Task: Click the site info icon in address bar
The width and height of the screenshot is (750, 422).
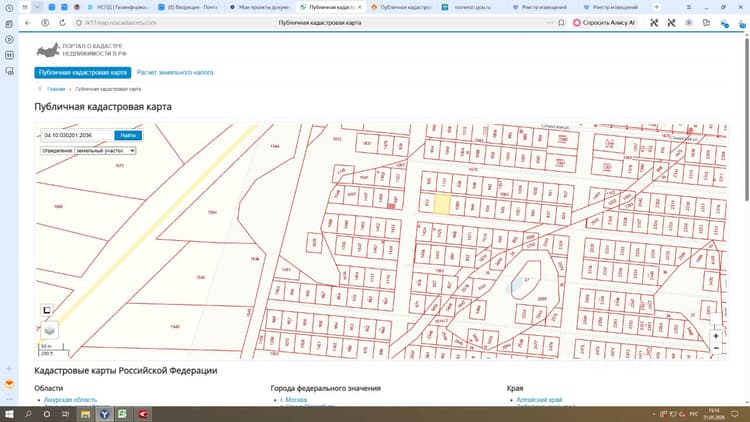Action: [78, 22]
